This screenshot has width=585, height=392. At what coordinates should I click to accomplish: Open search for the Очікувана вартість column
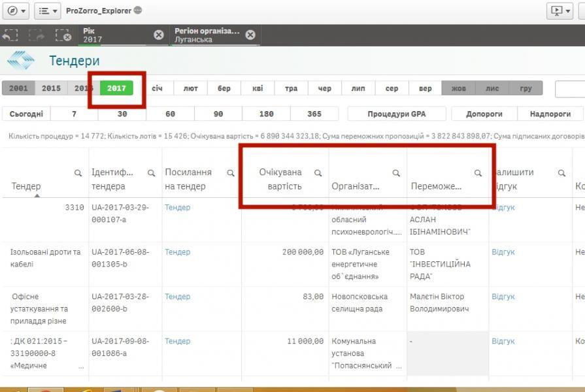[318, 173]
